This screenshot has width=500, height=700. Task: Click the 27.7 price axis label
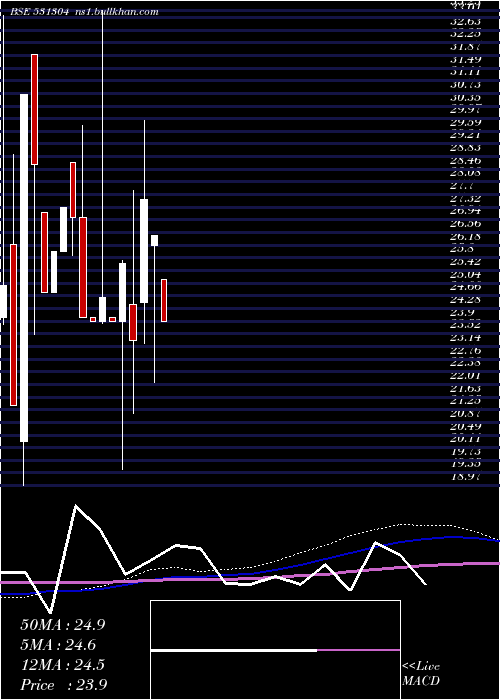point(462,185)
